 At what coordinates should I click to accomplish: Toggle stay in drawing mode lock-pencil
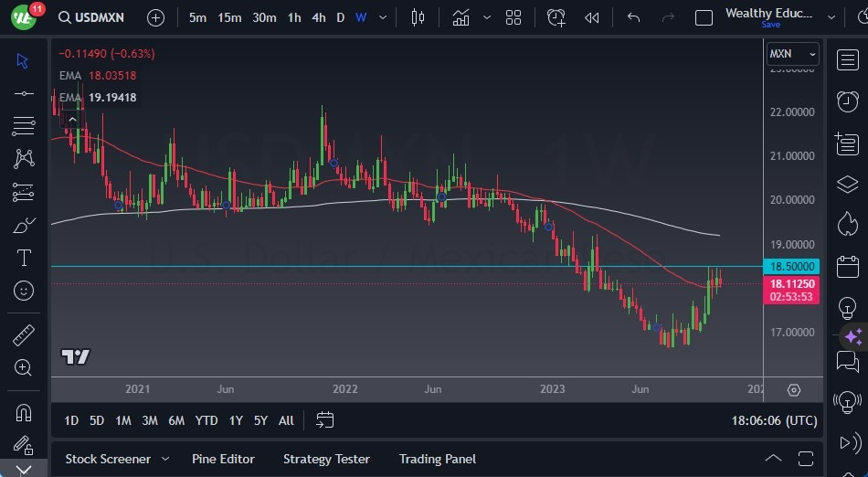pos(23,445)
